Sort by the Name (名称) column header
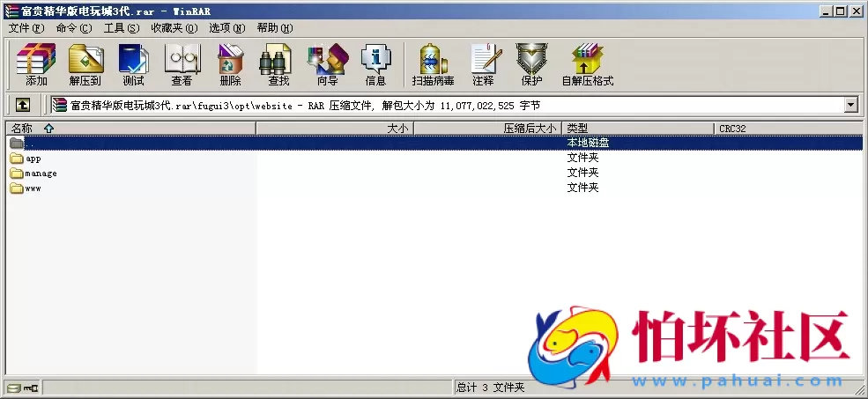Image resolution: width=868 pixels, height=399 pixels. coord(131,129)
